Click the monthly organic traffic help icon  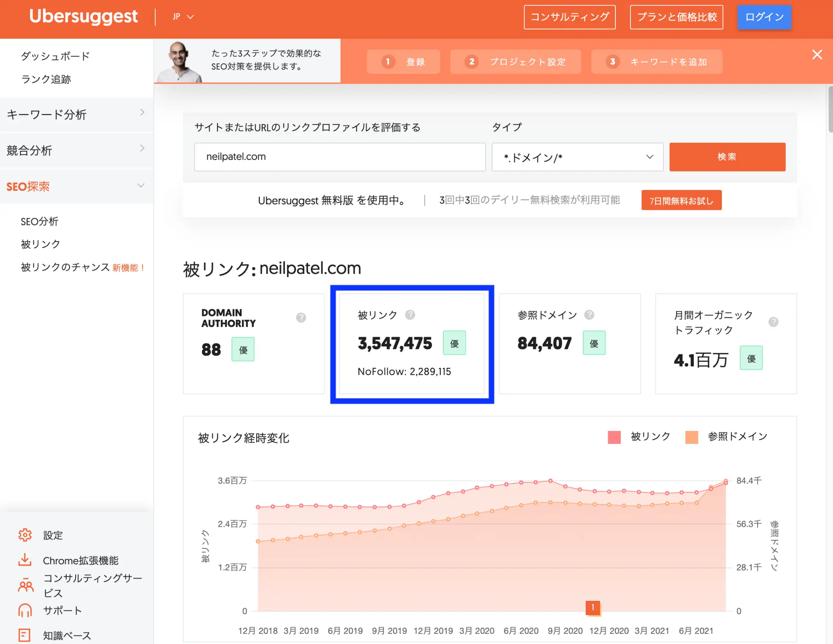pos(774,322)
